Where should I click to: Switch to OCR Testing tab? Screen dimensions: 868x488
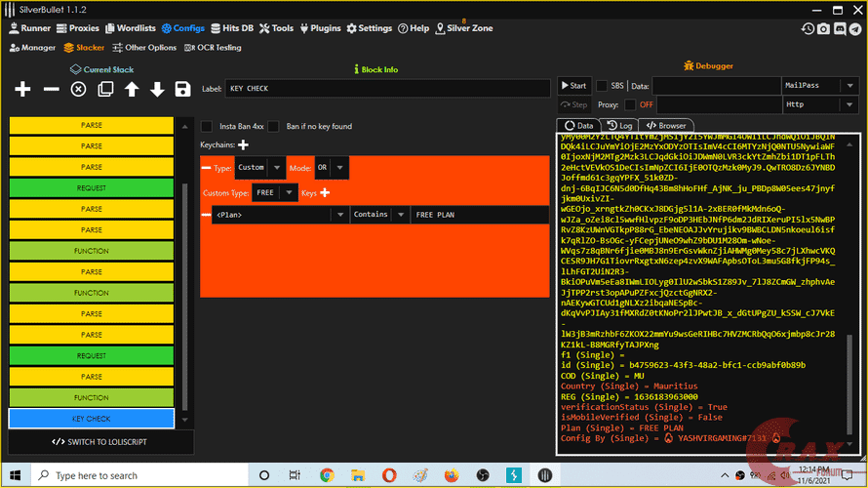[x=213, y=48]
